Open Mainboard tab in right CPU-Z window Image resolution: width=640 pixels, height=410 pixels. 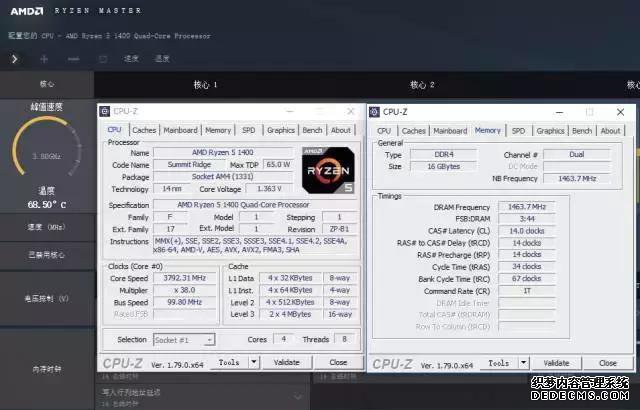(x=450, y=131)
